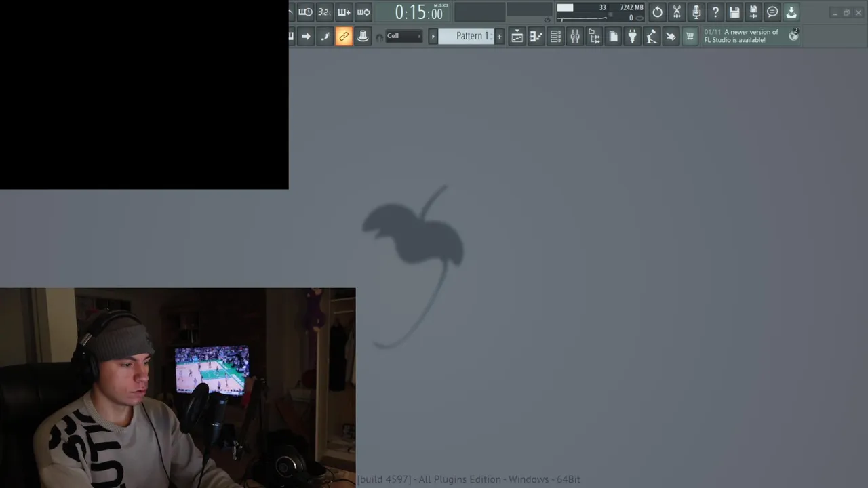Click the 0:15:00 time display
Screen dimensions: 868x488
(418, 12)
